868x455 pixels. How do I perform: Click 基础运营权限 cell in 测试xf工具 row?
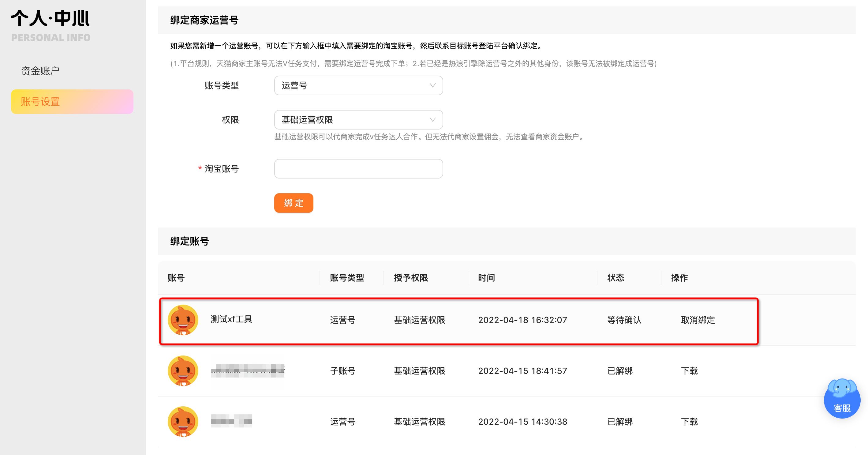(x=420, y=320)
